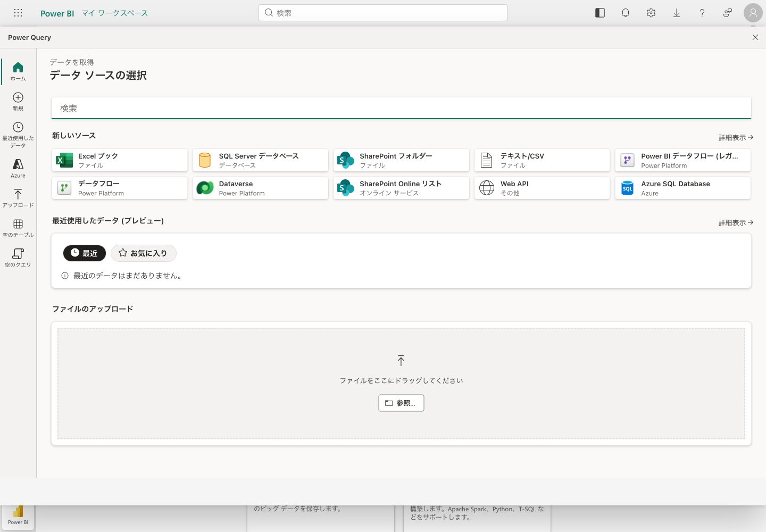
Task: Show more recent data via 詳細表示
Action: click(736, 222)
